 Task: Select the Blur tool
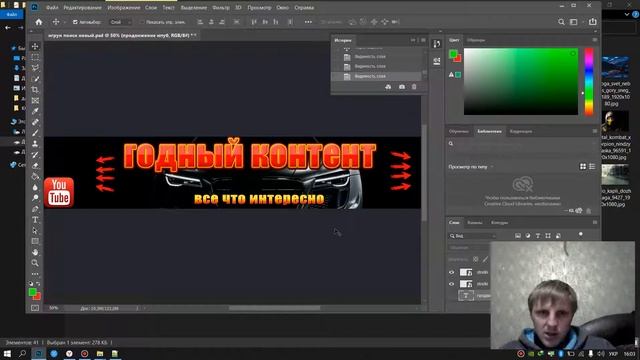pyautogui.click(x=35, y=187)
